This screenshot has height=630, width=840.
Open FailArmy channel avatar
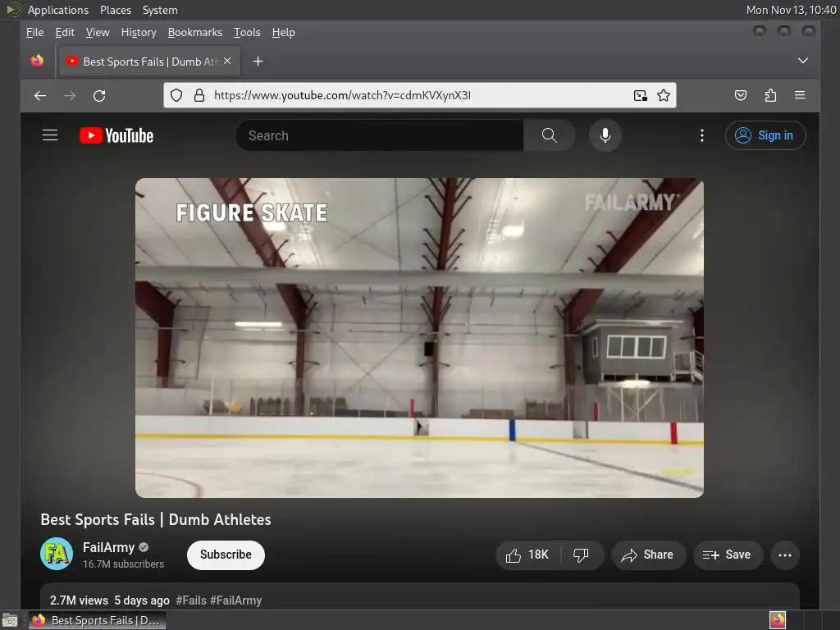[x=57, y=554]
